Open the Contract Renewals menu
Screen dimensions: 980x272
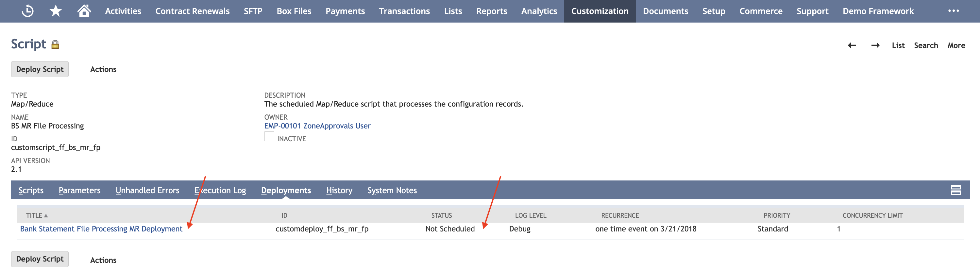pos(192,11)
